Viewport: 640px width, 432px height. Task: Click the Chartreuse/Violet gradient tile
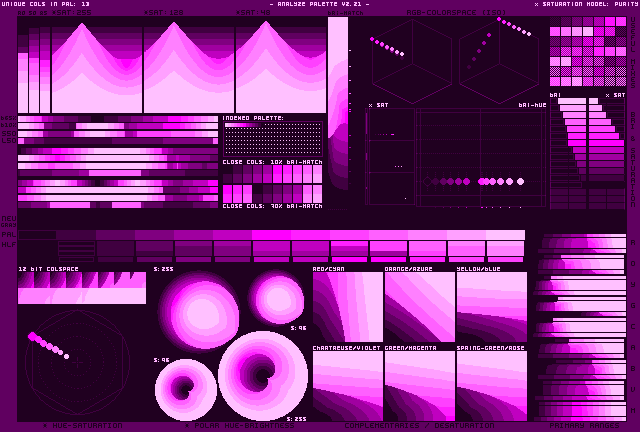point(347,385)
